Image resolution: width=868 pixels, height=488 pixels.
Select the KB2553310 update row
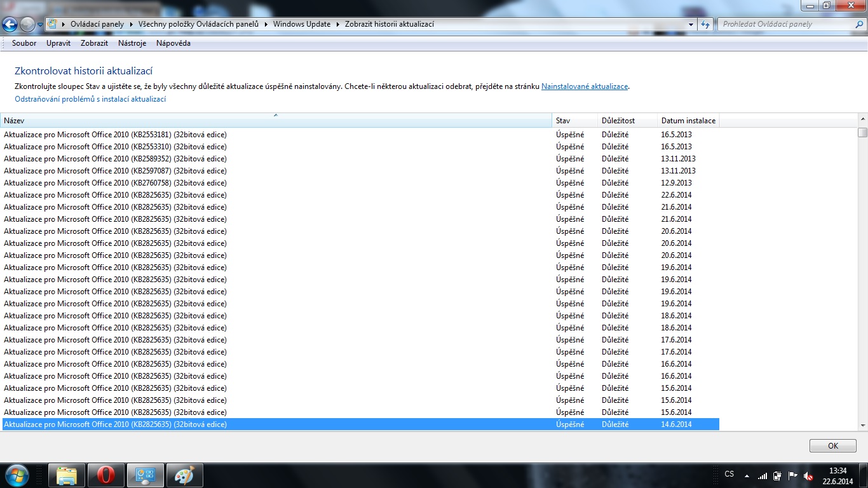coord(360,147)
